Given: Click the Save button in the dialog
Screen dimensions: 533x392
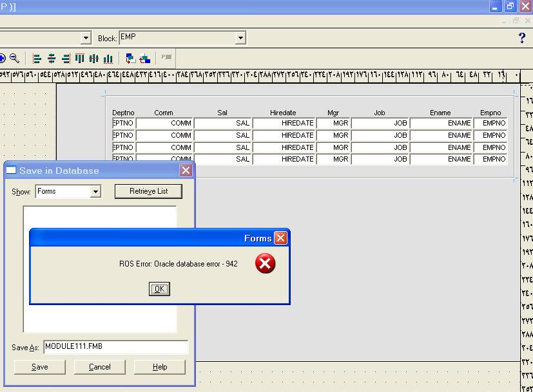Looking at the screenshot, I should [40, 367].
